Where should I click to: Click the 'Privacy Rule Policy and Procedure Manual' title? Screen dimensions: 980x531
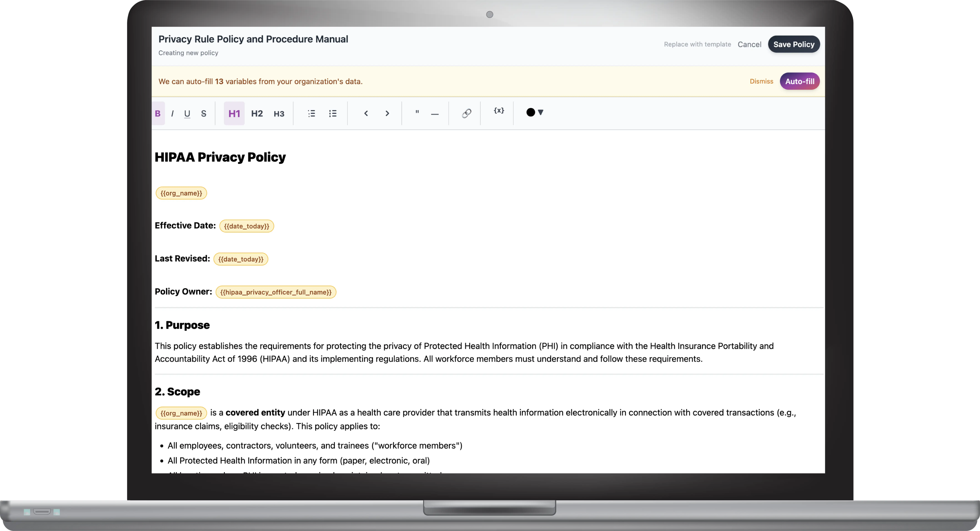pyautogui.click(x=253, y=39)
